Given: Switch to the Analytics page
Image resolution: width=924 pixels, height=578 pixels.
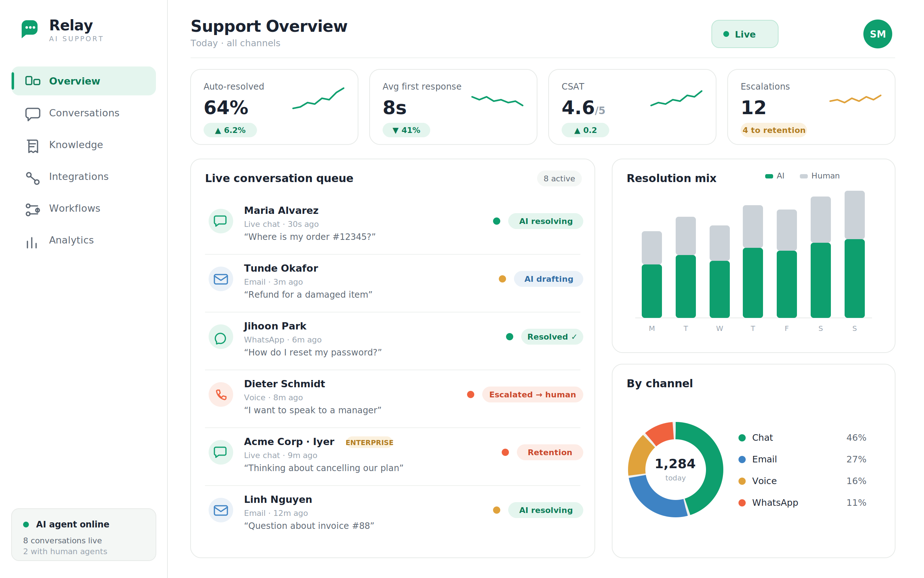Looking at the screenshot, I should [x=84, y=240].
